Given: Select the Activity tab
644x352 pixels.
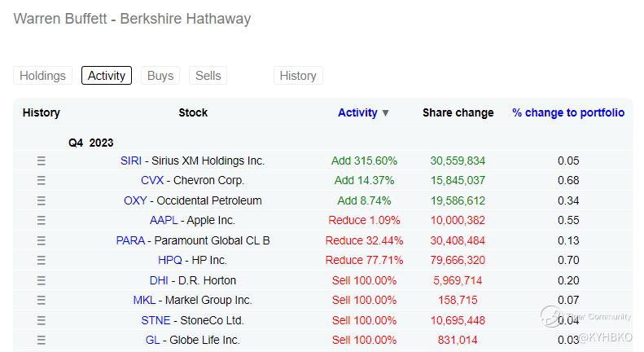Looking at the screenshot, I should [x=107, y=76].
